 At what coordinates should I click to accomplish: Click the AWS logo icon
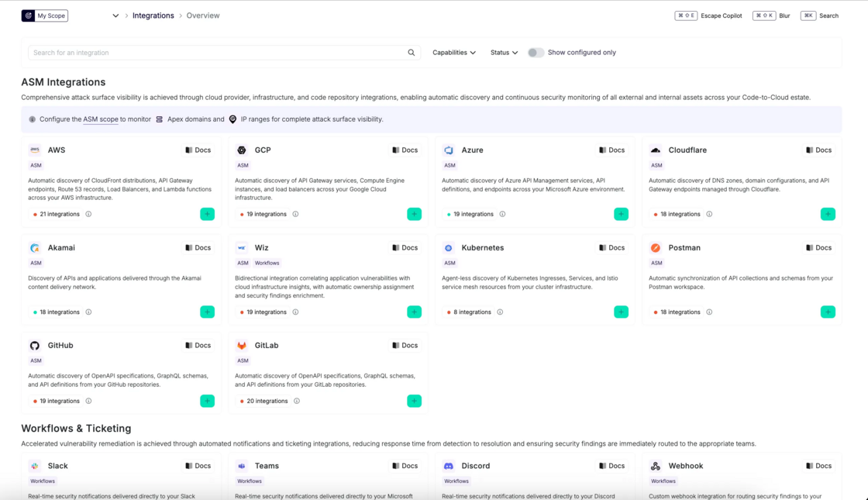[35, 150]
